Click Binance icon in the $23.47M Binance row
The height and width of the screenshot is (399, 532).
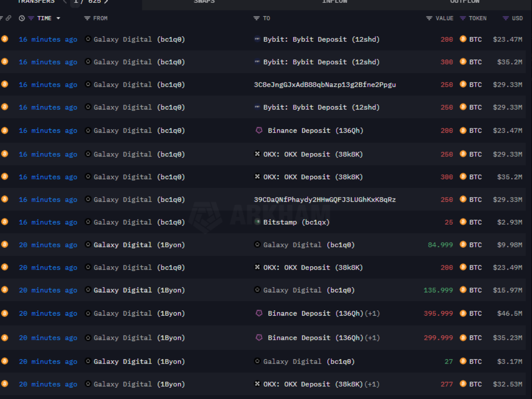click(259, 130)
